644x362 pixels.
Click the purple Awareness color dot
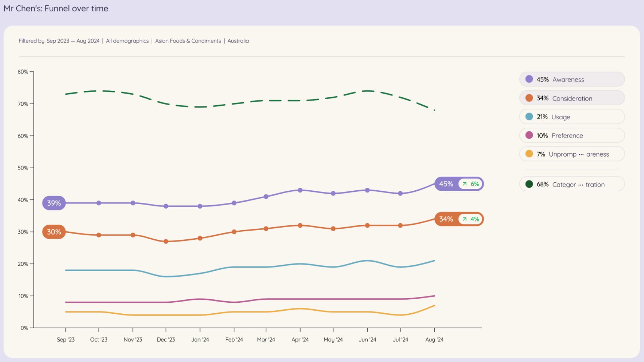coord(529,79)
